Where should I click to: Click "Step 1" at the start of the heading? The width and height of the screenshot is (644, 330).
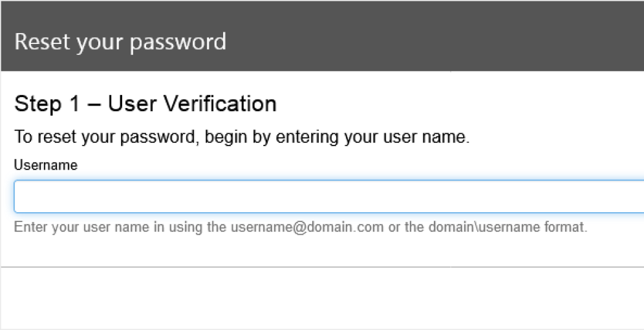[46, 104]
